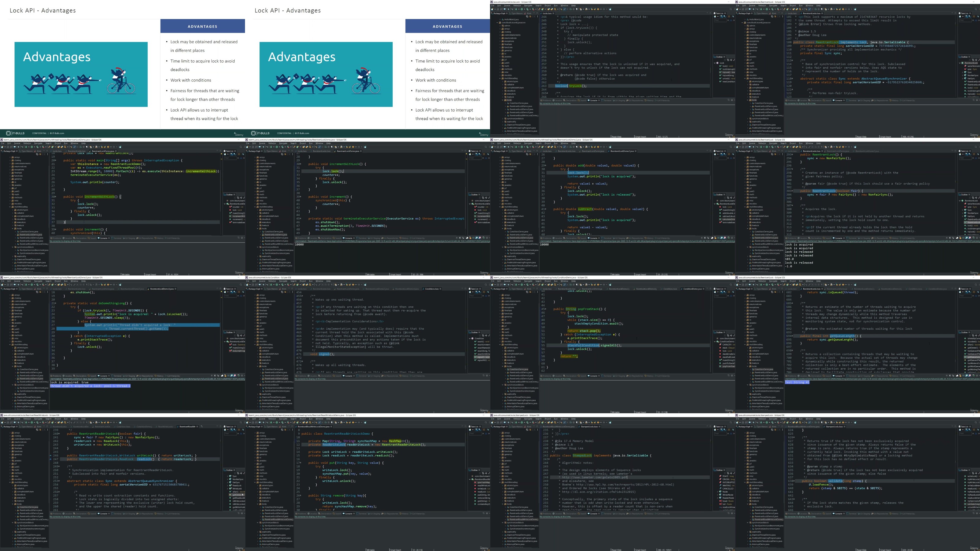Viewport: 980px width, 551px height.
Task: Open Run dropdown arrow in ReentrantReadWriteLockDemo.java window
Action: coord(280,422)
